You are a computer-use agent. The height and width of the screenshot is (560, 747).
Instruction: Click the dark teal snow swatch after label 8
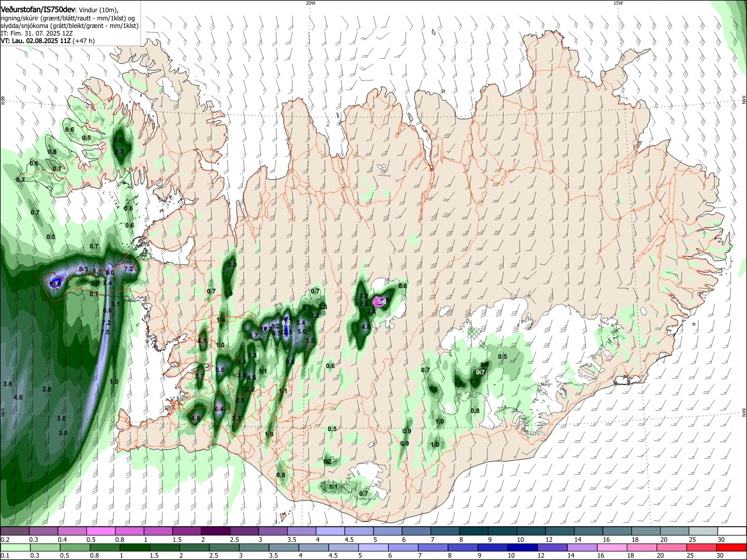click(473, 531)
